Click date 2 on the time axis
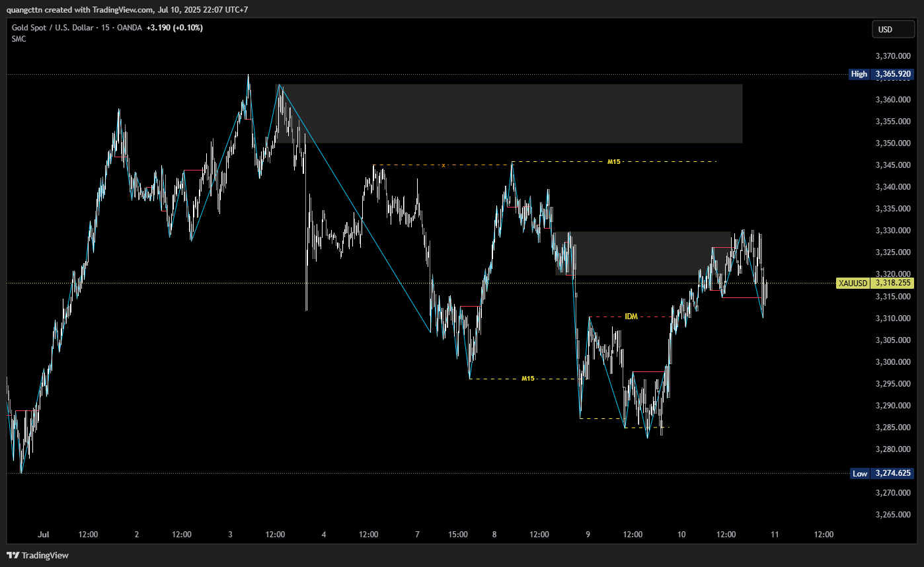 point(136,535)
